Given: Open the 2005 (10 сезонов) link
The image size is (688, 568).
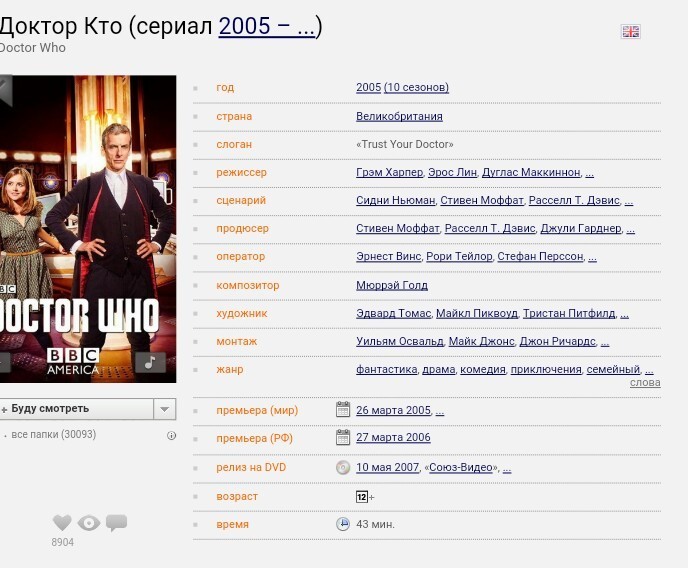Looking at the screenshot, I should [402, 88].
